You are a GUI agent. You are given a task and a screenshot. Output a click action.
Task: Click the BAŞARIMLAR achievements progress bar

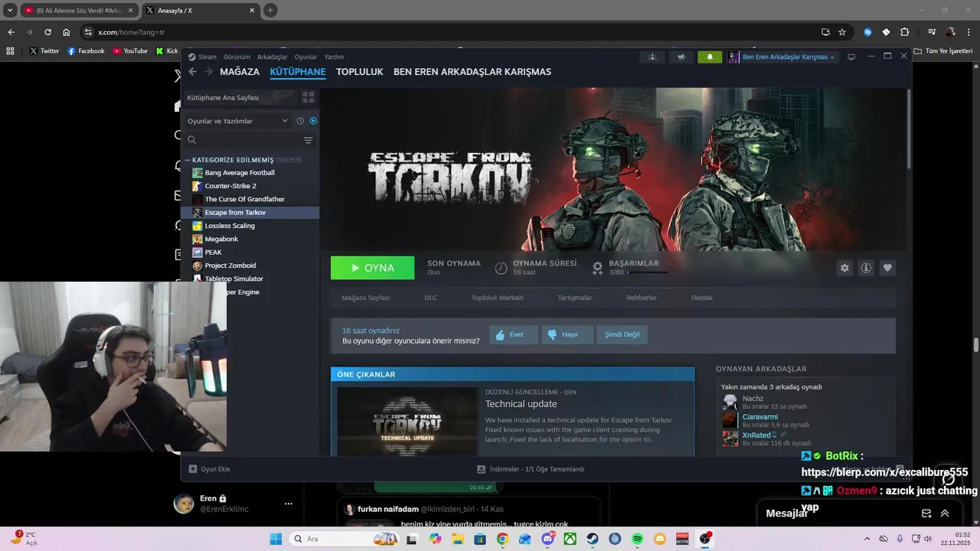pyautogui.click(x=647, y=272)
